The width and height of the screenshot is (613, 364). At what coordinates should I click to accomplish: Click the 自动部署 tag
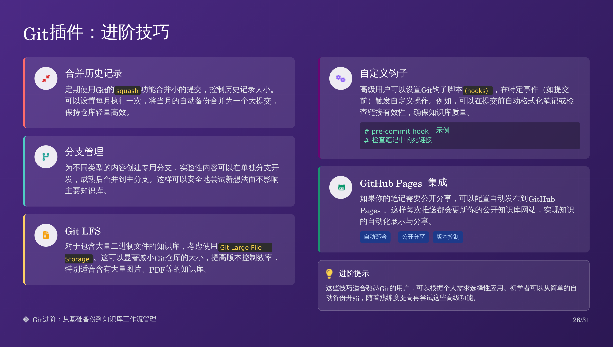point(375,237)
